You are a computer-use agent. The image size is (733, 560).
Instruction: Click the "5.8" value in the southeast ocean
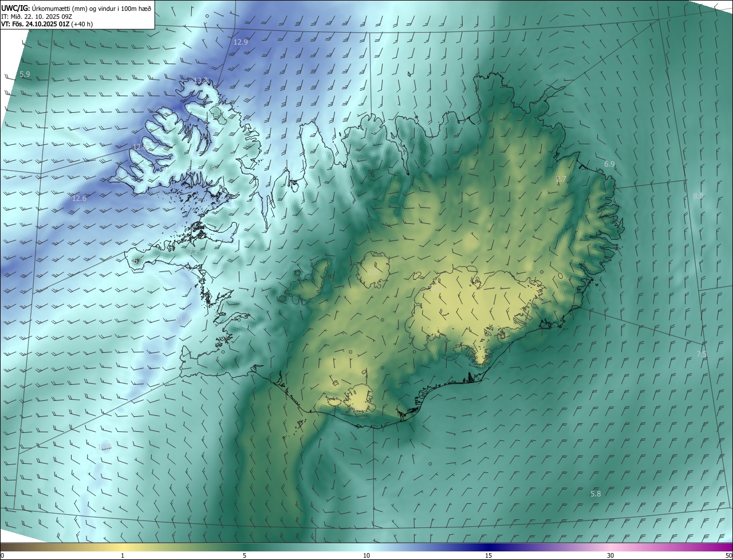[x=596, y=494]
